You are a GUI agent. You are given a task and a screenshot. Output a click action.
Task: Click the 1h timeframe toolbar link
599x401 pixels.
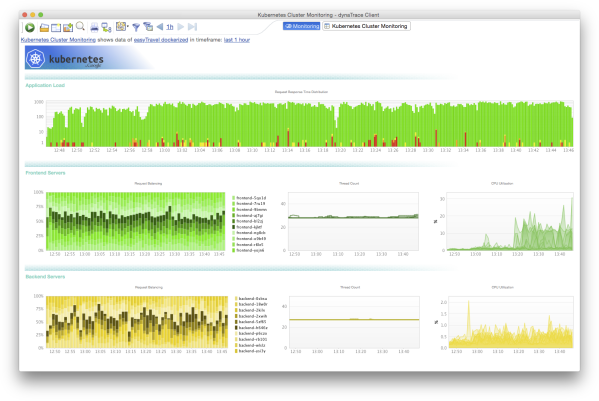[x=170, y=27]
